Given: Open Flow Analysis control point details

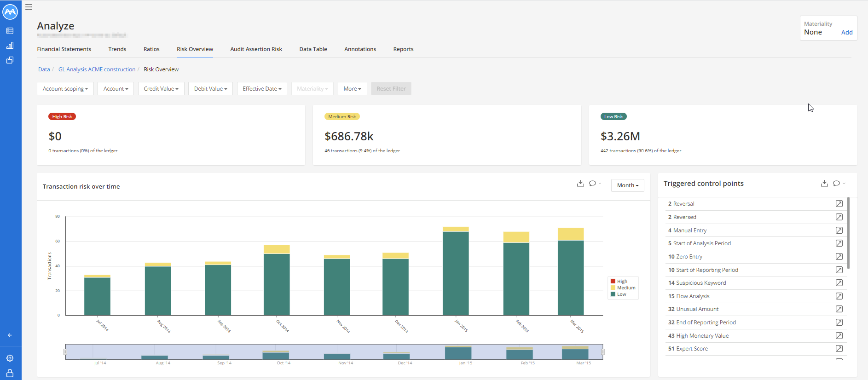Looking at the screenshot, I should tap(839, 296).
